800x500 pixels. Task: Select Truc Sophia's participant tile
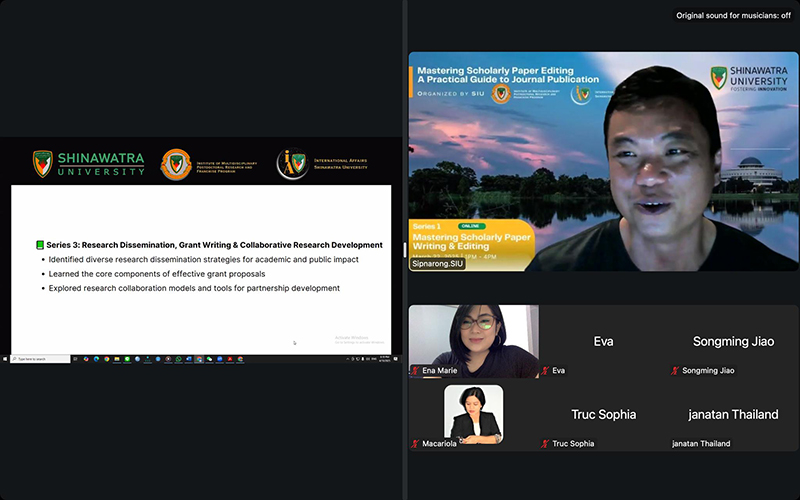click(x=604, y=414)
